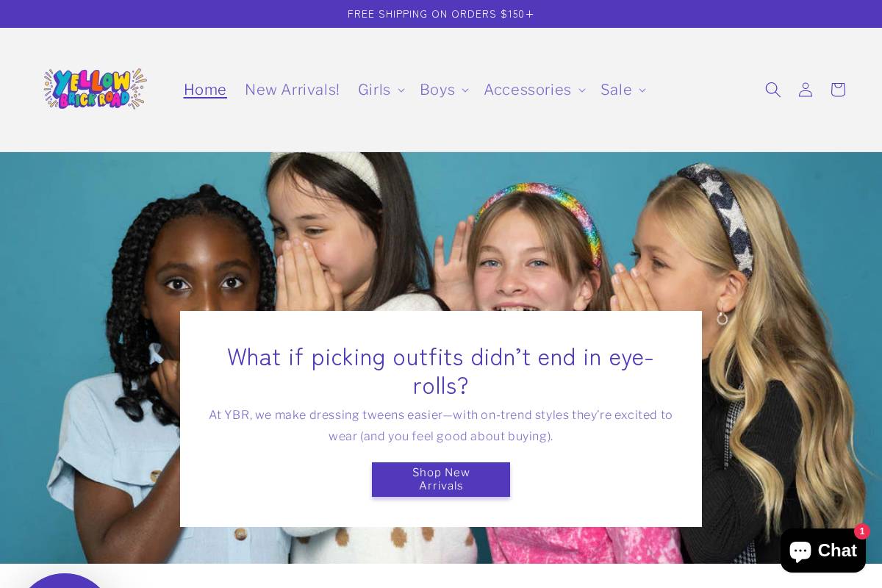Click the free shipping announcement banner

point(441,14)
